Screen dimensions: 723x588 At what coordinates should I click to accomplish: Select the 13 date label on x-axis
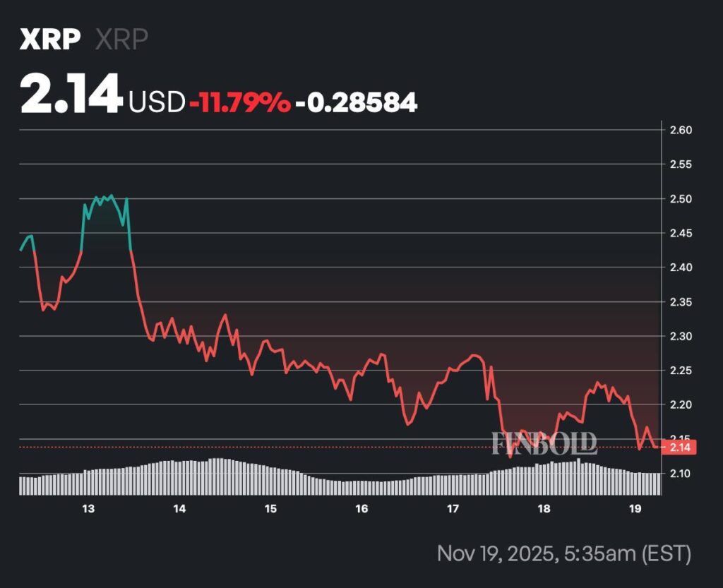(88, 508)
